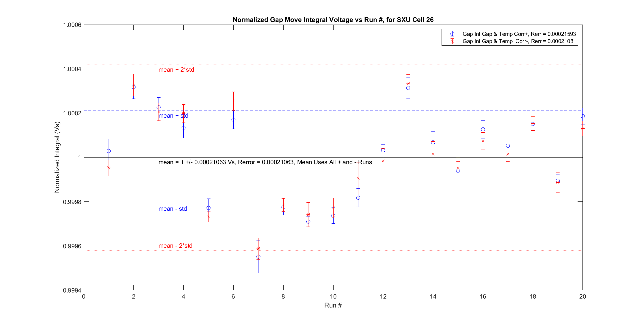This screenshot has height=326, width=644.
Task: Select the blue circle marker at run 20
Action: point(582,116)
